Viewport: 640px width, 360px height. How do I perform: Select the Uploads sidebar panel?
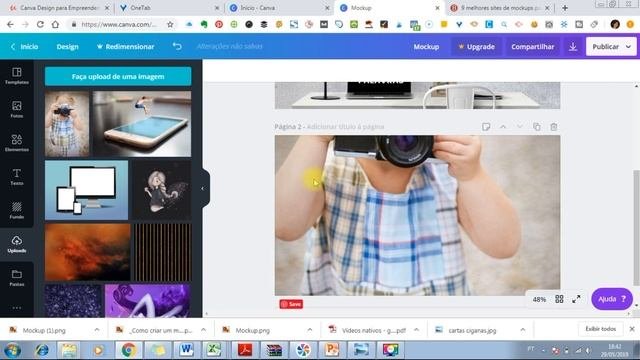(17, 244)
